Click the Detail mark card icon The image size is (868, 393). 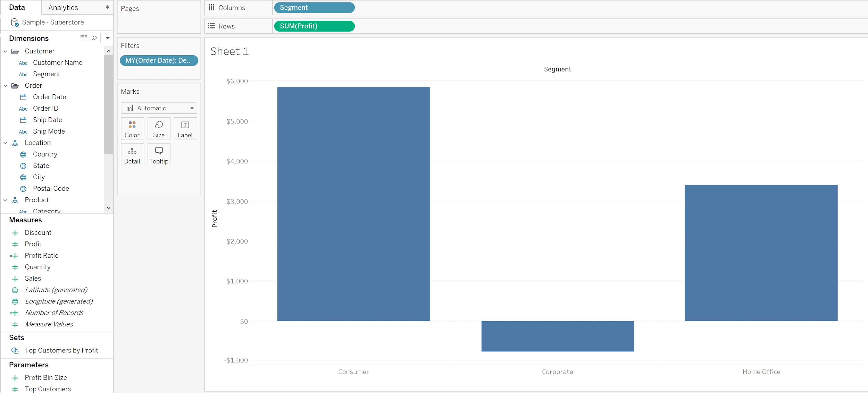pyautogui.click(x=132, y=155)
